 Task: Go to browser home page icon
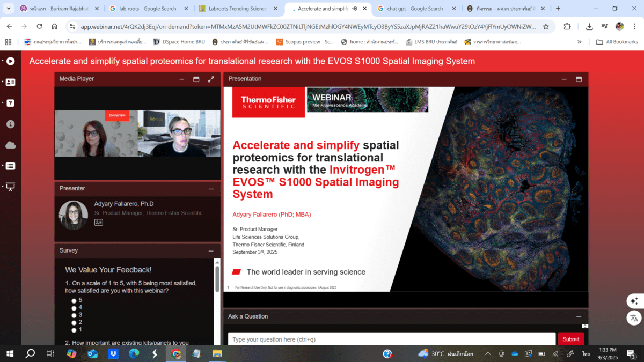54,26
